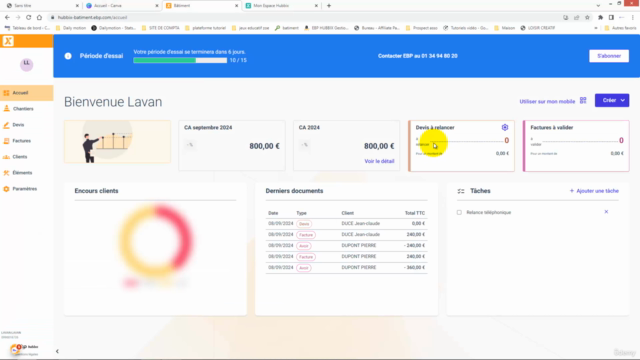
Task: Click Ajouter une tâche link
Action: pos(594,191)
